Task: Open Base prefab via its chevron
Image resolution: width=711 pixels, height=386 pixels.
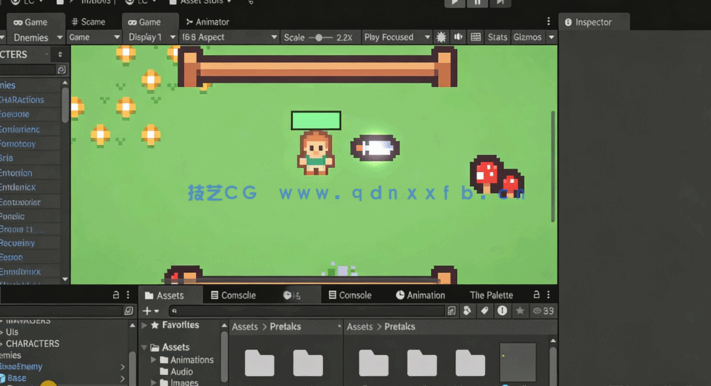Action: pyautogui.click(x=122, y=378)
